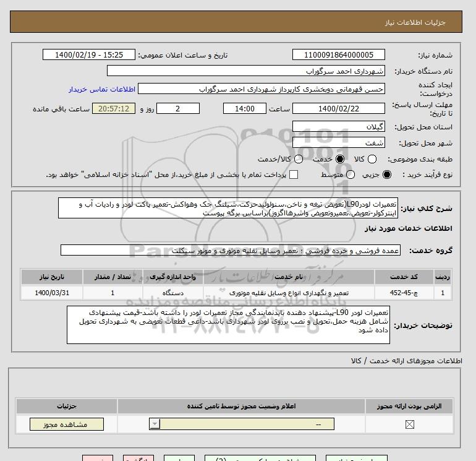Screen dimensions: 476x461
Task: Click the واحد اندازه گیری column header
Action: [172, 277]
